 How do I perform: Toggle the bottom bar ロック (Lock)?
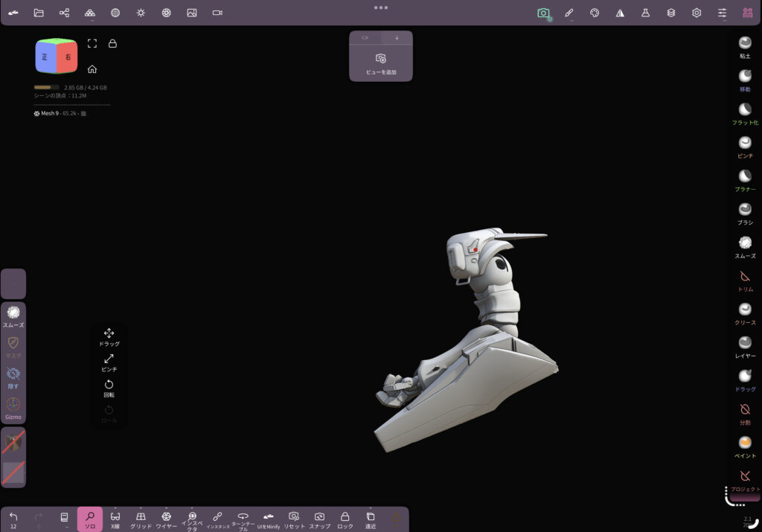coord(345,520)
